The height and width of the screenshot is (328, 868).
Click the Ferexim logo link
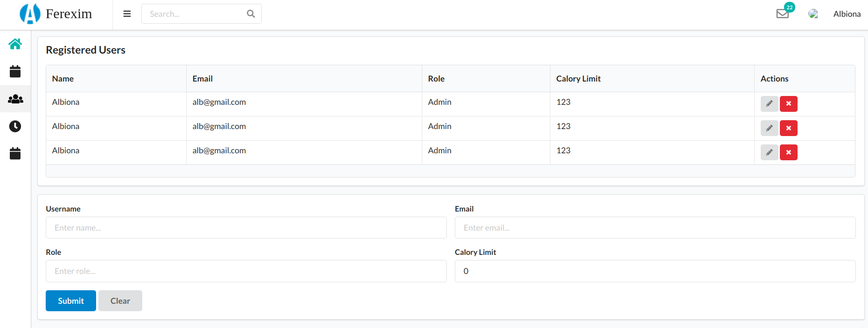(56, 14)
